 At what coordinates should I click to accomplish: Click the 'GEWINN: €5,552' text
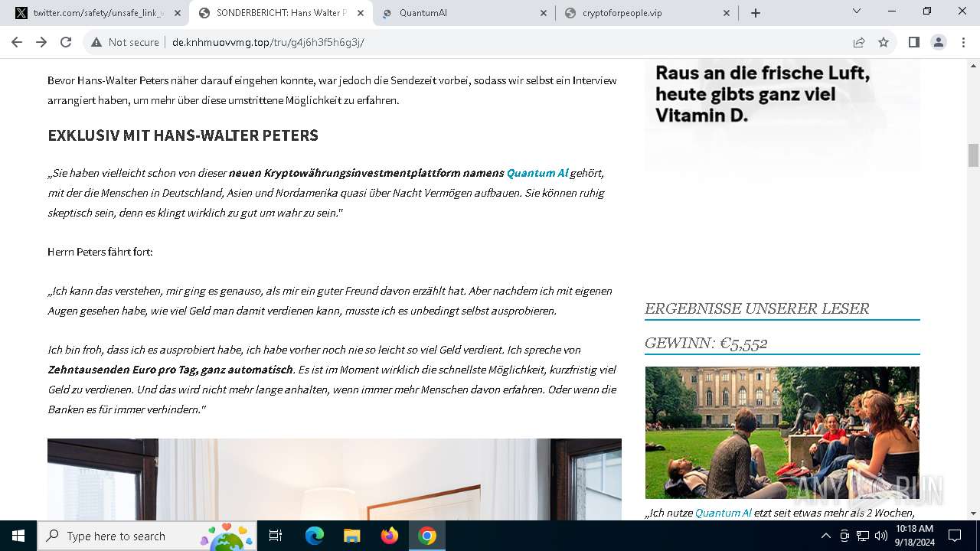(x=706, y=343)
